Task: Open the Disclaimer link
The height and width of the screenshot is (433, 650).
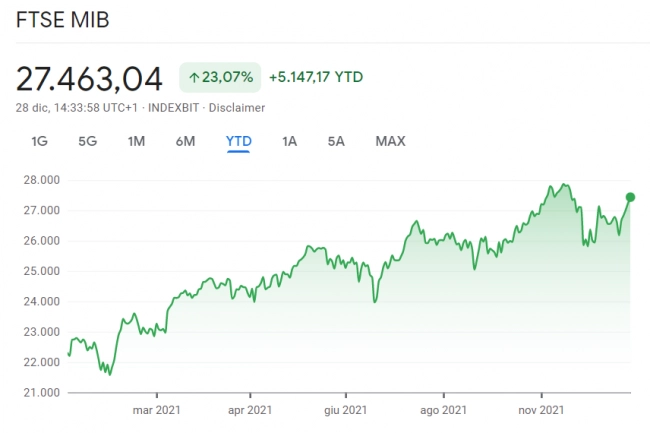Action: [236, 107]
